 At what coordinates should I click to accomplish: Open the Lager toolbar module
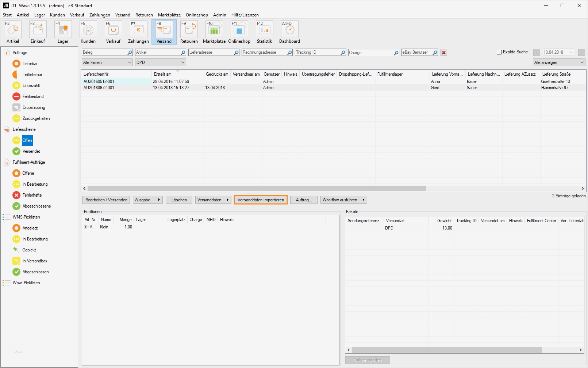[x=63, y=32]
